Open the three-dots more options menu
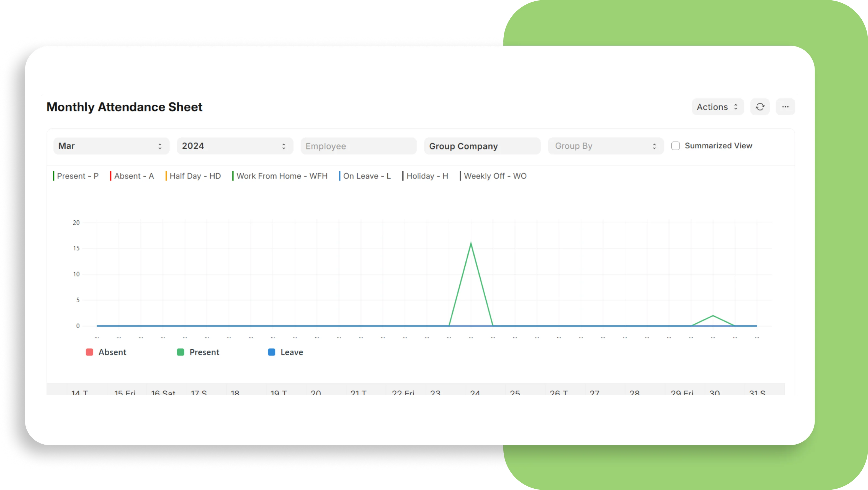Viewport: 868px width, 490px height. pyautogui.click(x=785, y=107)
